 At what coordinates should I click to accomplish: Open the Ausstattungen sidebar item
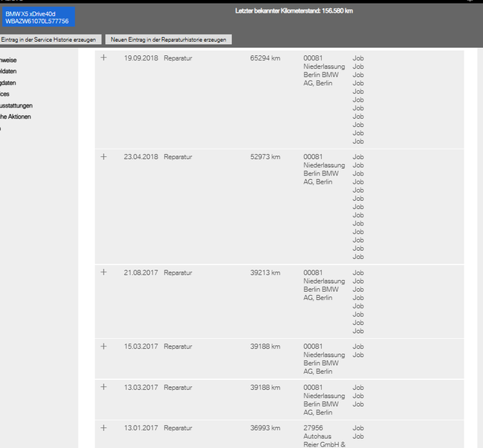click(x=16, y=106)
